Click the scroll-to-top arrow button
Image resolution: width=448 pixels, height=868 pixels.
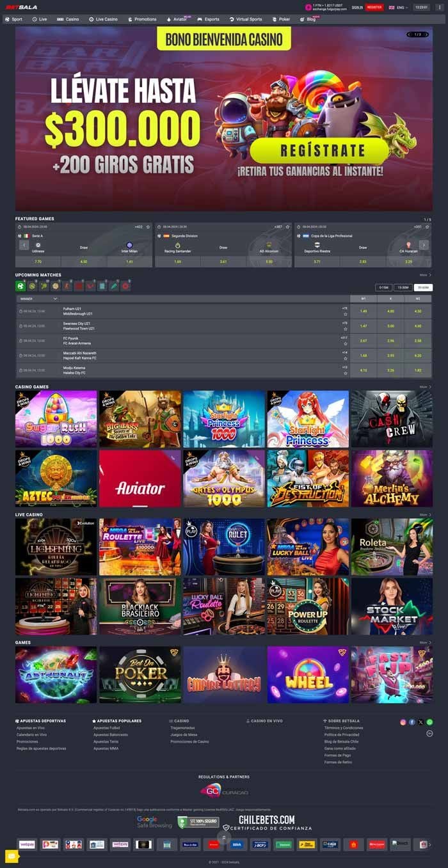pyautogui.click(x=223, y=837)
